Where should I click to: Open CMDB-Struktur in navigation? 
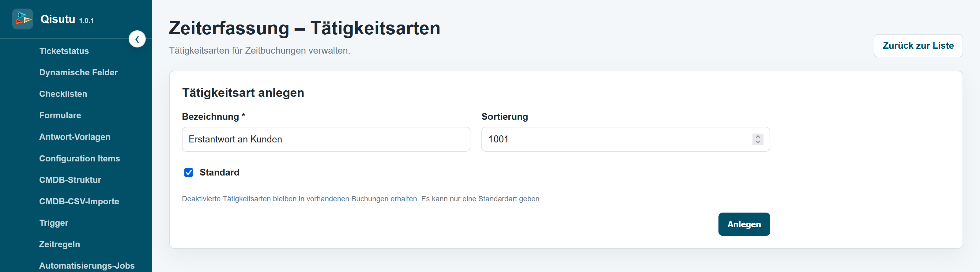coord(70,180)
